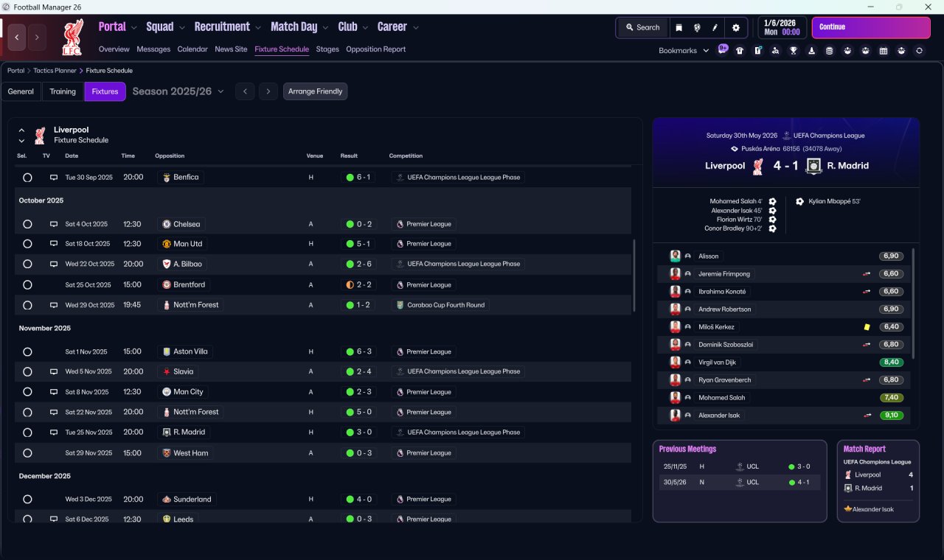Click the Search button
The width and height of the screenshot is (944, 560).
[642, 27]
